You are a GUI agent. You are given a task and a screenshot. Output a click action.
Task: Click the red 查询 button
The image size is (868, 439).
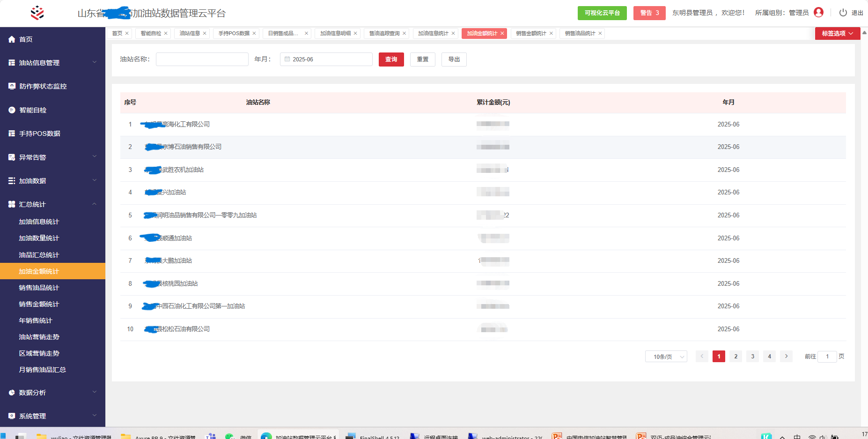click(391, 60)
